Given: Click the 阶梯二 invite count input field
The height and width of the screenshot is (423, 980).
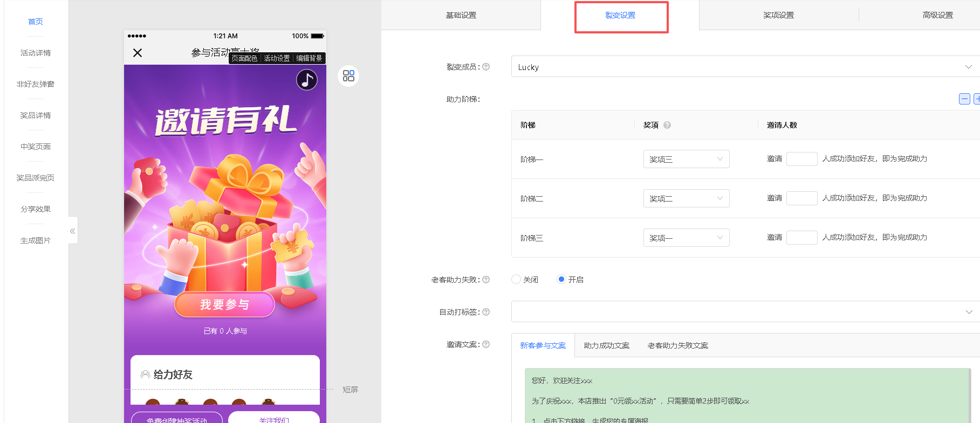Looking at the screenshot, I should point(801,198).
